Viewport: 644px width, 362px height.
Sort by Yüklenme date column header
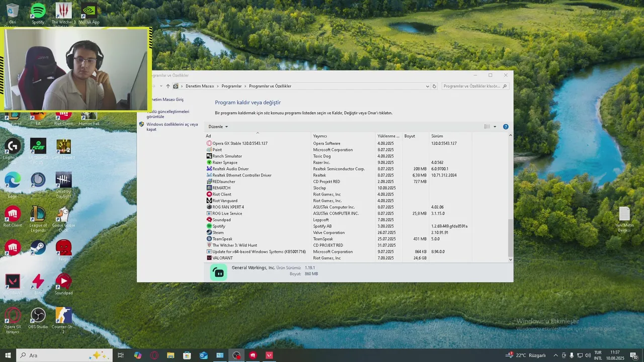(x=389, y=136)
